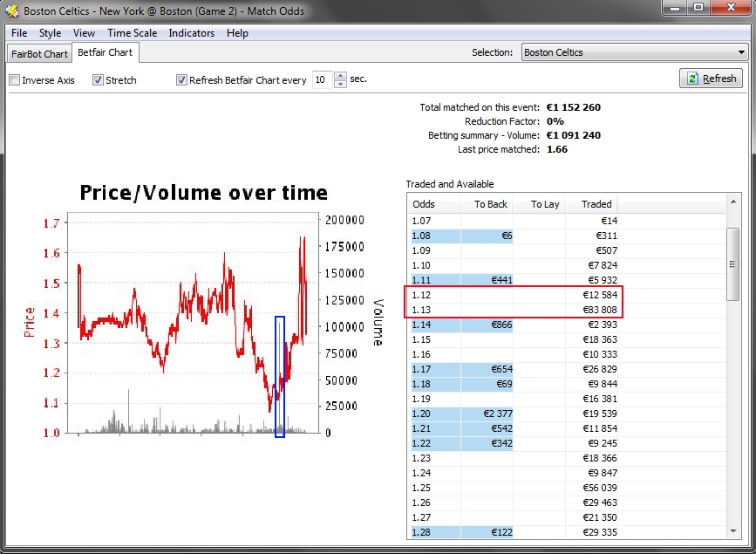Click the €342 To Back cell at 1.22
Screen dimensions: 756x554
[487, 443]
